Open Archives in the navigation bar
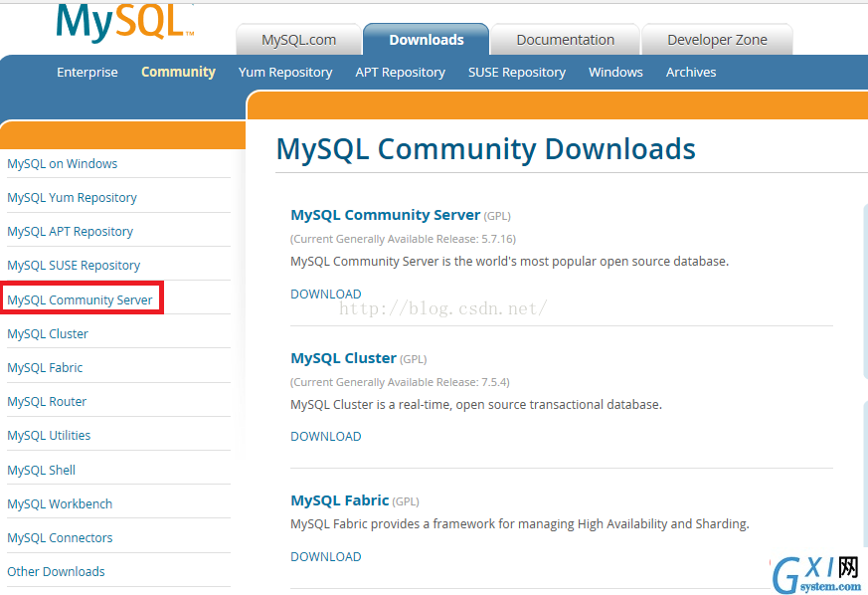The width and height of the screenshot is (868, 595). point(691,72)
